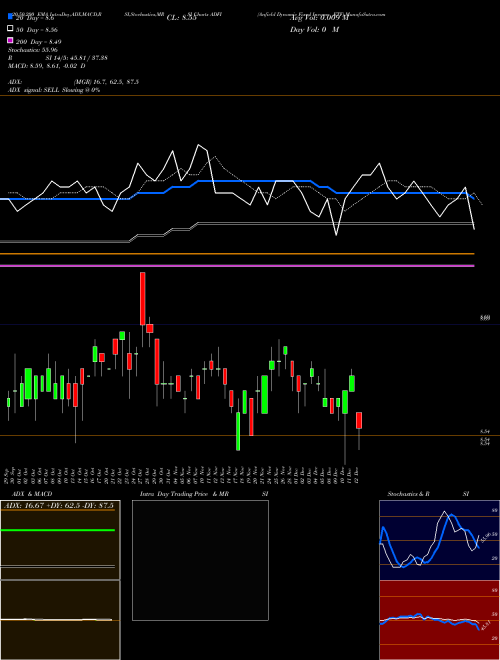Click the last red candlestick on 12 Dec
The width and height of the screenshot is (500, 660).
(359, 420)
